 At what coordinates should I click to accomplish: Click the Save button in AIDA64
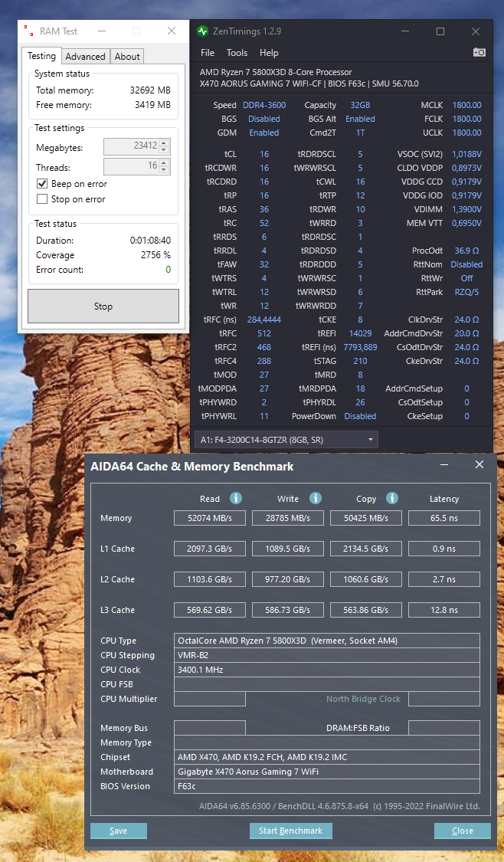pos(118,830)
